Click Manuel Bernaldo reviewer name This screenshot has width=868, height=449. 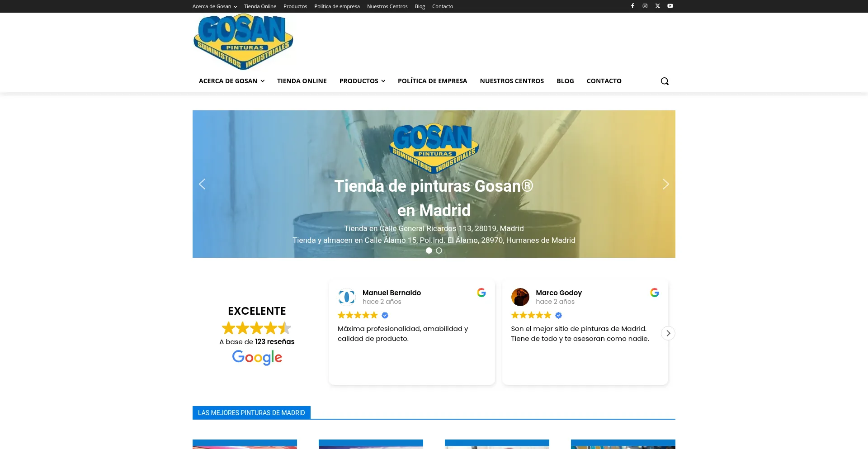[x=392, y=293]
